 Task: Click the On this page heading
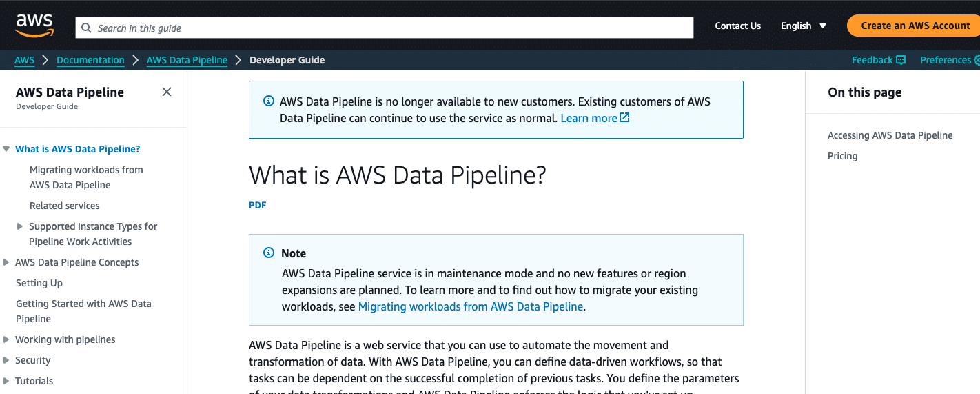864,92
